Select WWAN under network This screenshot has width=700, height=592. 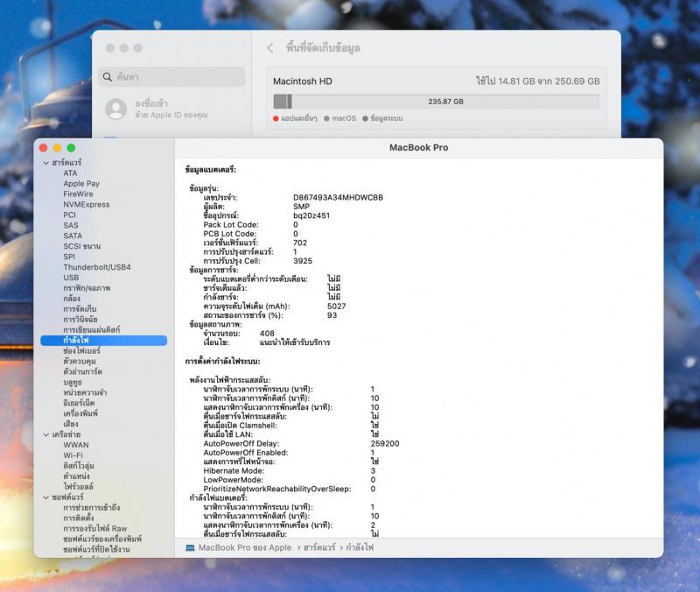tap(76, 445)
